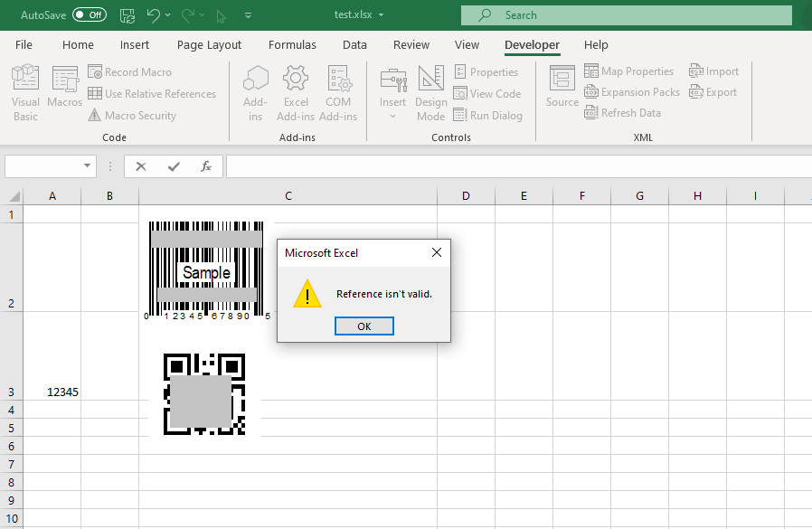
Task: Open the Visual Basic editor
Action: pyautogui.click(x=25, y=93)
